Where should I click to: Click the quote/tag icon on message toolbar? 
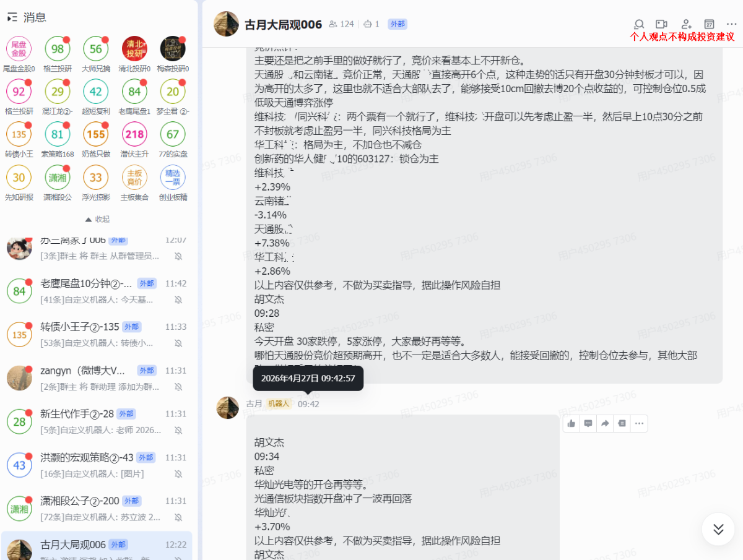[622, 423]
